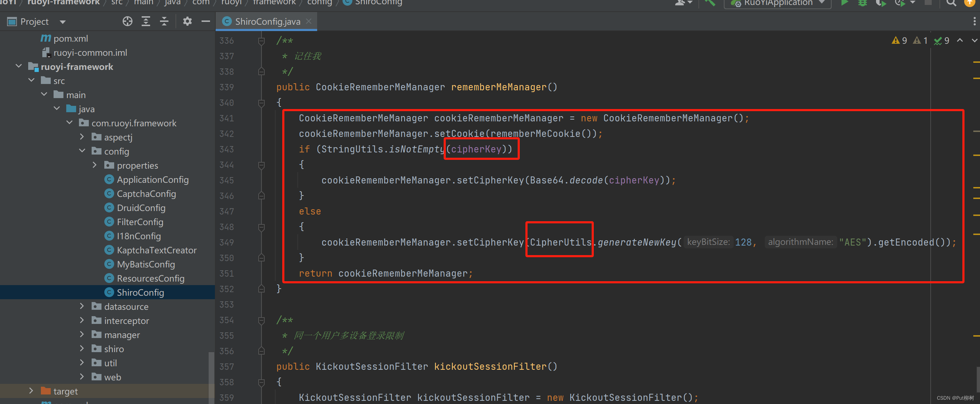Click the Debug bug icon
Viewport: 980px width, 404px height.
(x=862, y=3)
